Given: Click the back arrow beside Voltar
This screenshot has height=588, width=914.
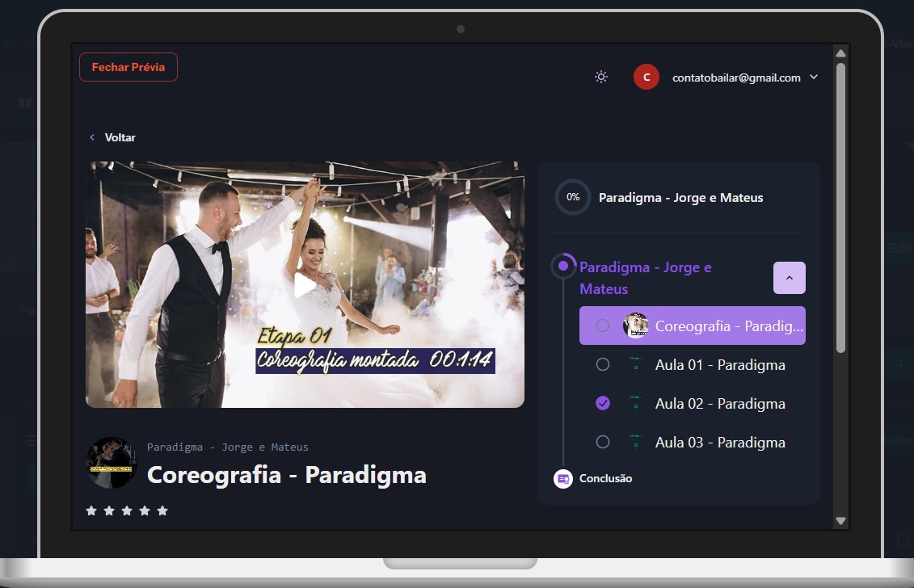Looking at the screenshot, I should click(92, 138).
